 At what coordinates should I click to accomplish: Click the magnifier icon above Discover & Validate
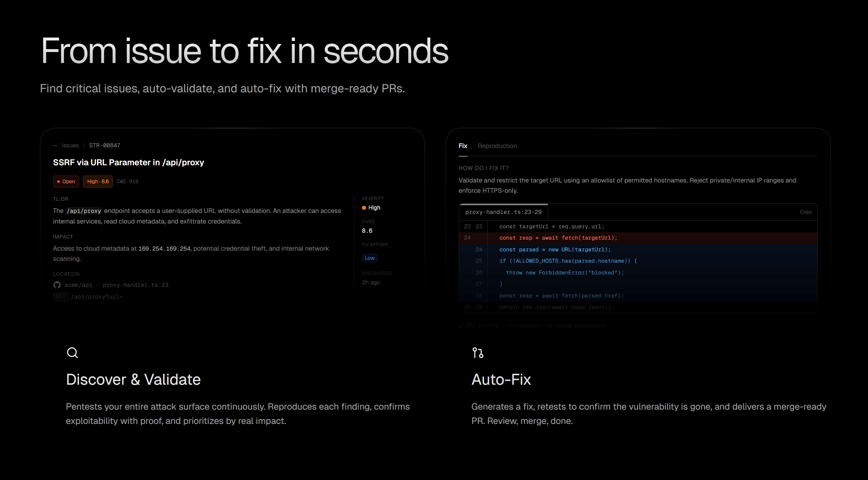point(72,352)
